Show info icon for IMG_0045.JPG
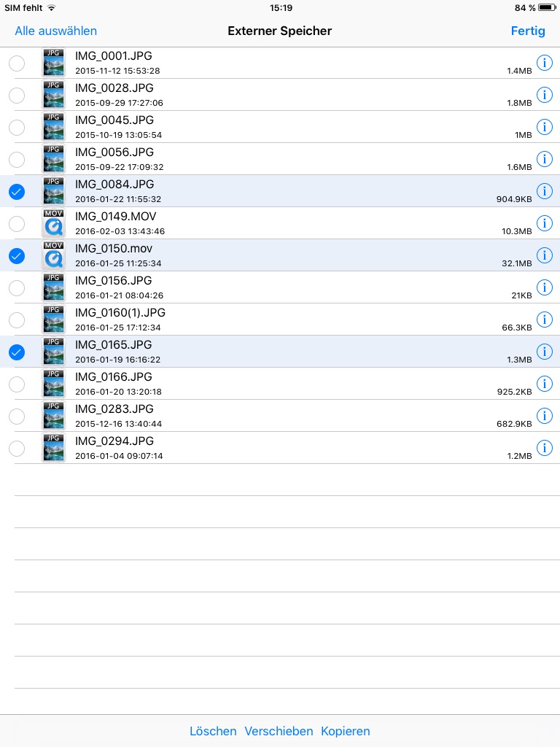 tap(544, 127)
